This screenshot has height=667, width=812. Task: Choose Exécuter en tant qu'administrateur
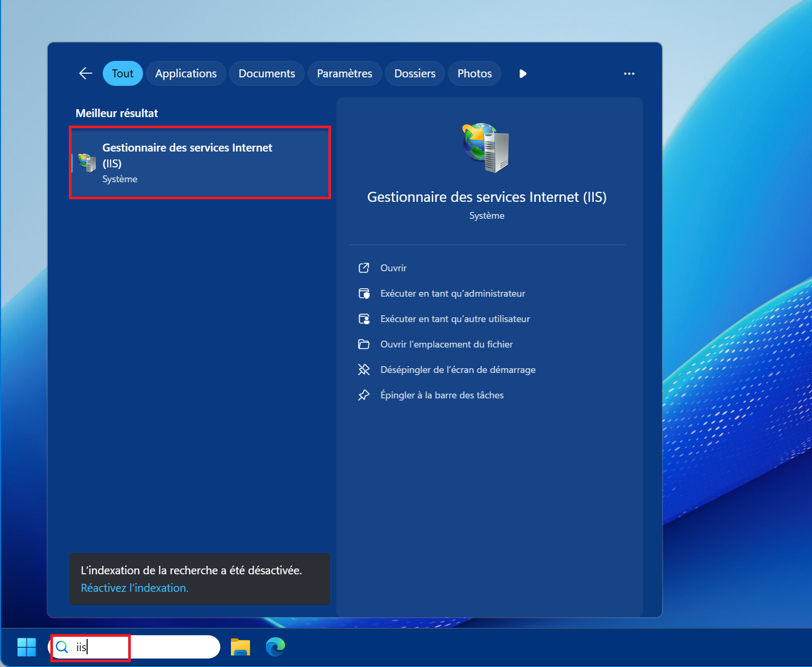pos(452,294)
